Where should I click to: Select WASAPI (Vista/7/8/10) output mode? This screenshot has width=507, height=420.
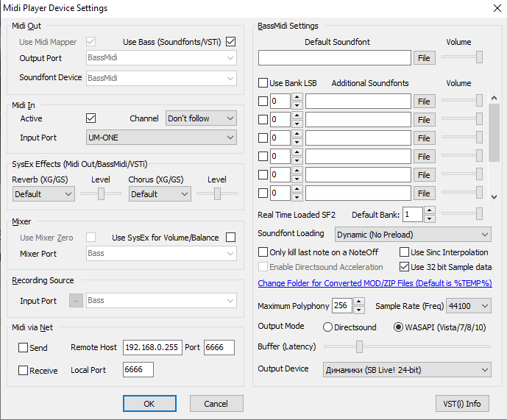coord(400,327)
